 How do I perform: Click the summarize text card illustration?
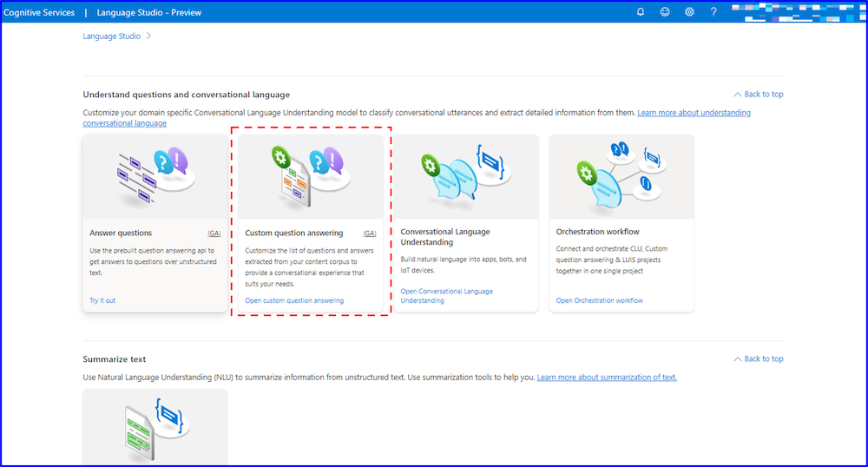[155, 426]
